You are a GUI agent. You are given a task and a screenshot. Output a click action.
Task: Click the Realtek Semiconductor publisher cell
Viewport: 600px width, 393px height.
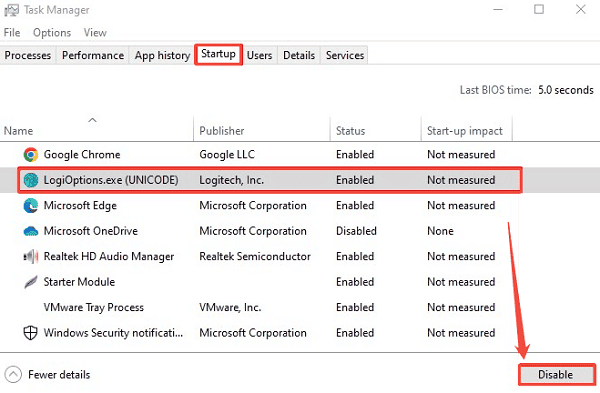coord(255,256)
